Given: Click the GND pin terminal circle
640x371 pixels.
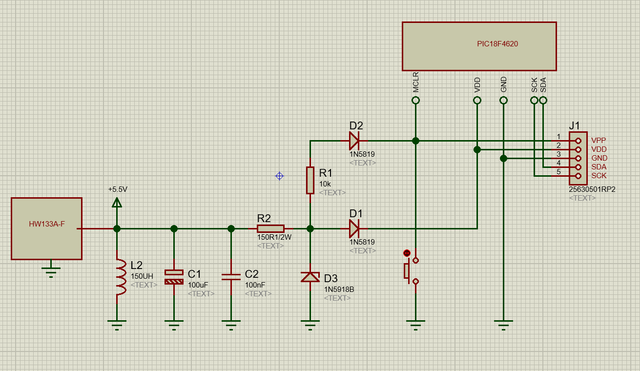Looking at the screenshot, I should tap(504, 100).
